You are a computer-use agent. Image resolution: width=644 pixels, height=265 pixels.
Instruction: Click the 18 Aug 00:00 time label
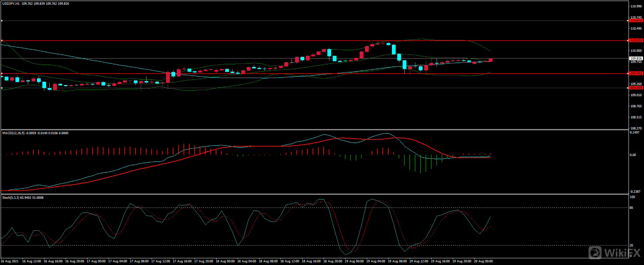[x=225, y=261]
